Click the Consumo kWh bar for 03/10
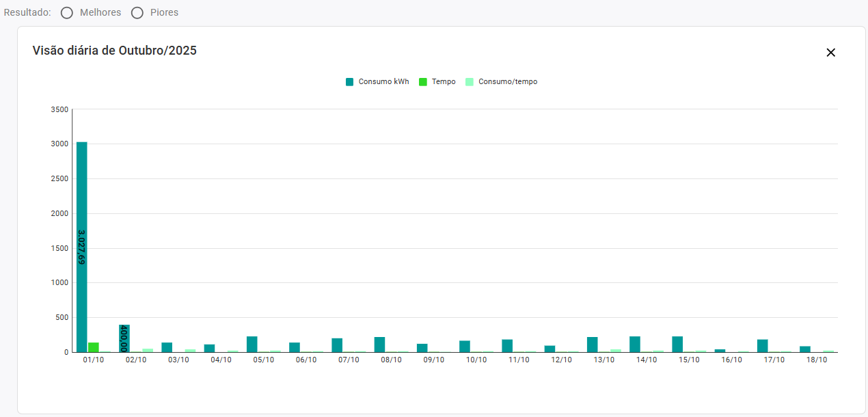 click(x=167, y=347)
